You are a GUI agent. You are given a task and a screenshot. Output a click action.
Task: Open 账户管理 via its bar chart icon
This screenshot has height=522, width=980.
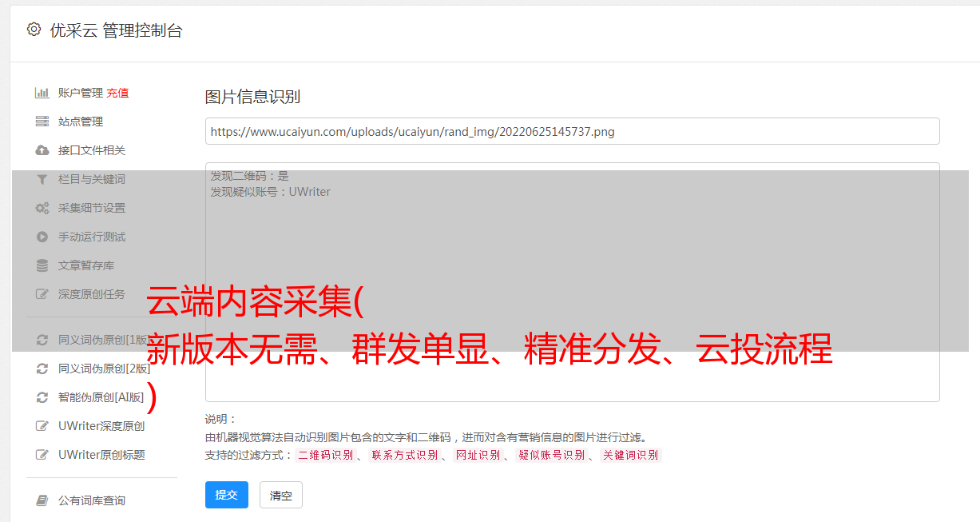click(42, 93)
